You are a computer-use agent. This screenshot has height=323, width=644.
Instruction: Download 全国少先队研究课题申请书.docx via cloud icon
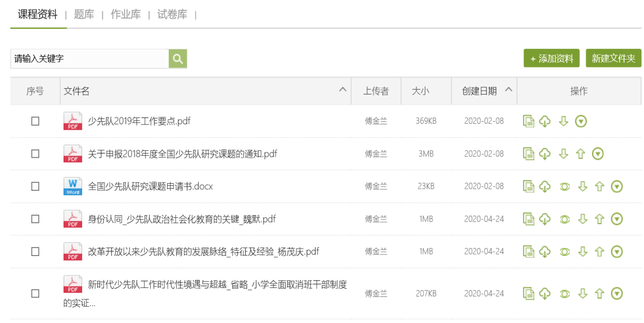click(x=545, y=186)
